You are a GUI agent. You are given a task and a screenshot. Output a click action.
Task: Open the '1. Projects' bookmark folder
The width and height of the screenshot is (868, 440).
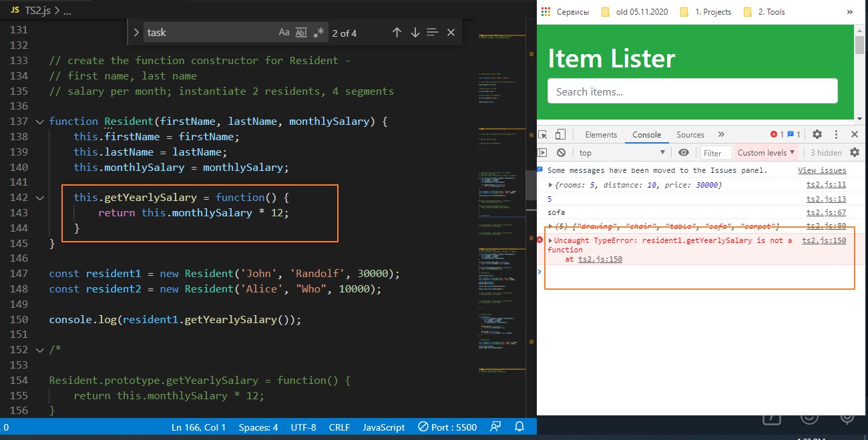coord(705,11)
